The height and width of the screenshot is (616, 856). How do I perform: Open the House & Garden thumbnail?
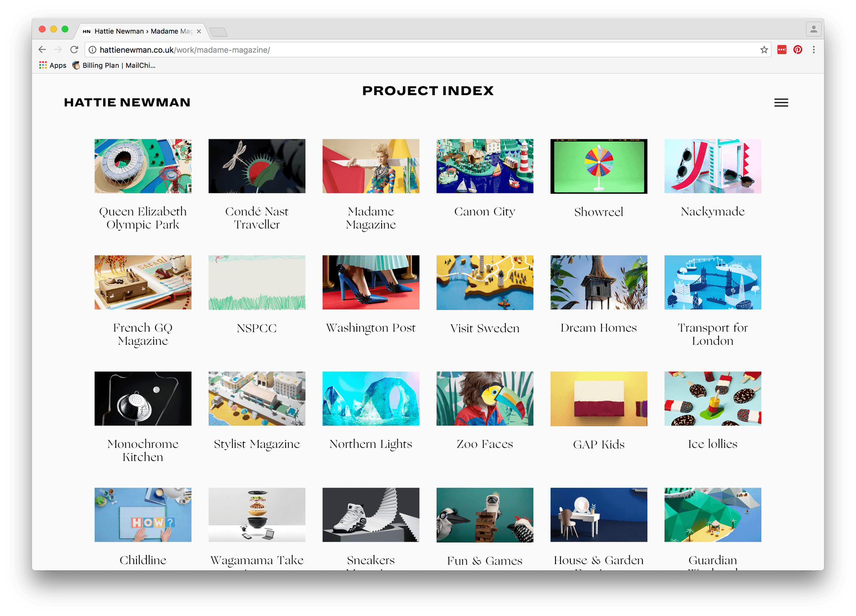tap(599, 515)
